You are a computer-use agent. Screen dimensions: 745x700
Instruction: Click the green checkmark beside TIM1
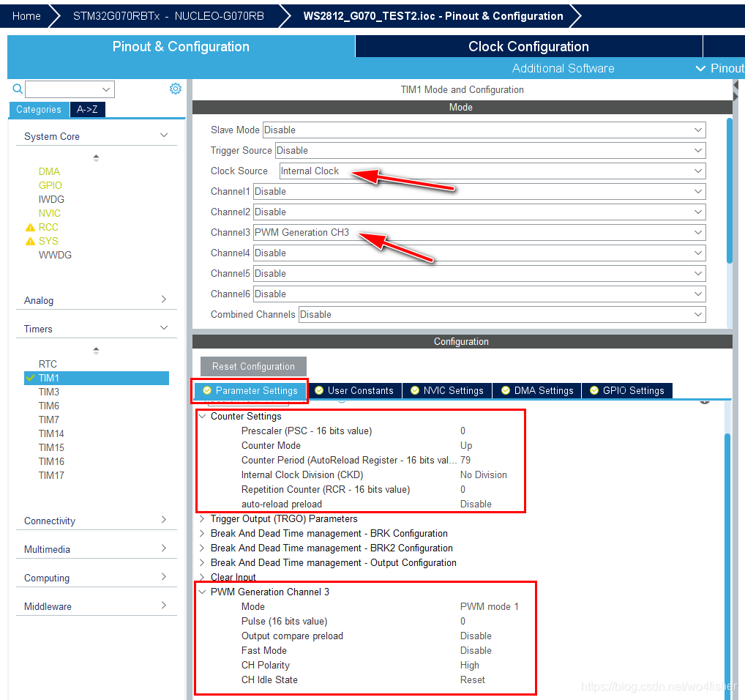[31, 378]
